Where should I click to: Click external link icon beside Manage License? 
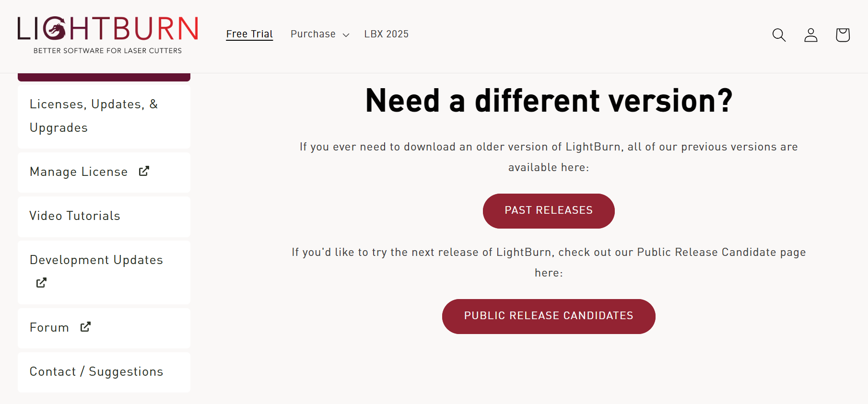point(144,171)
